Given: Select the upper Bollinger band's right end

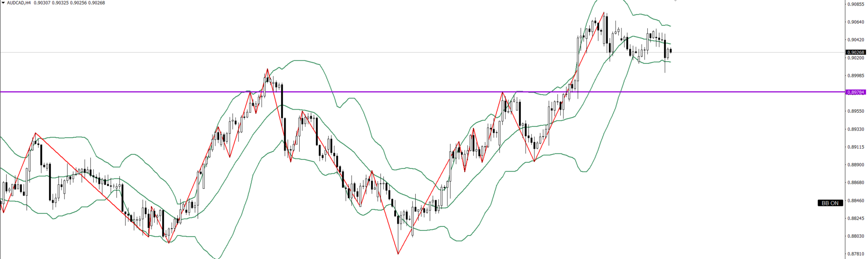Looking at the screenshot, I should [670, 25].
